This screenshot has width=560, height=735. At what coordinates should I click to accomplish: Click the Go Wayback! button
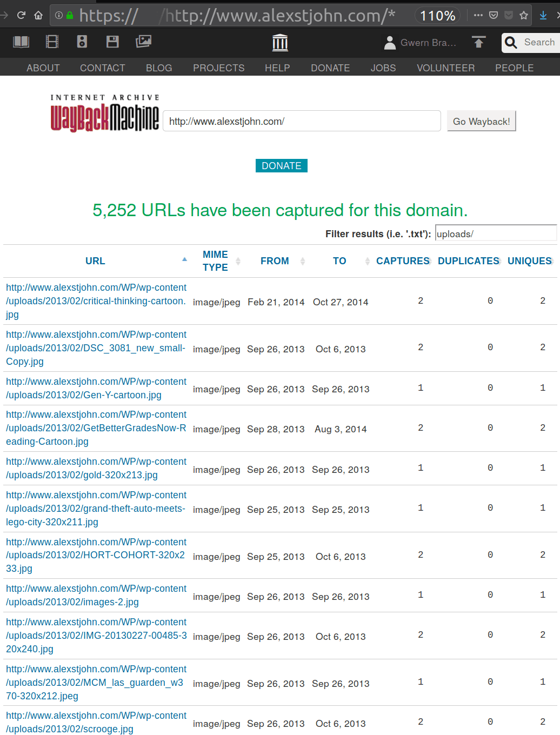click(x=482, y=121)
